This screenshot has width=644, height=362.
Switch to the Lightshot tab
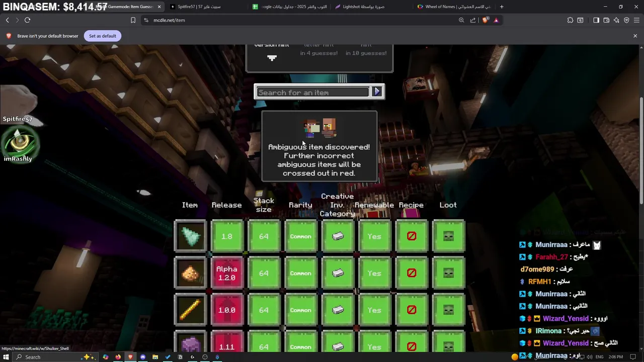[x=372, y=7]
